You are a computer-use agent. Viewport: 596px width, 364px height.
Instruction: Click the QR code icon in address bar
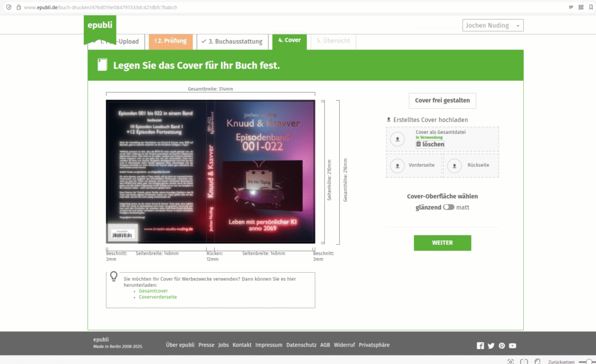[x=580, y=7]
